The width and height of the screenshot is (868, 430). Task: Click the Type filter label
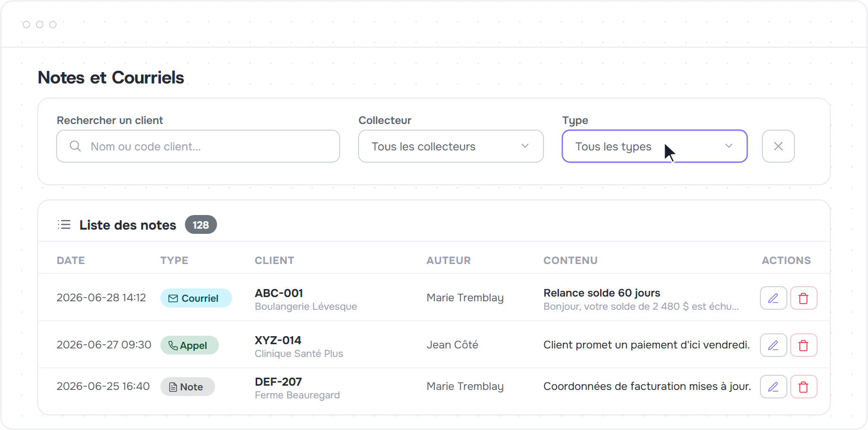(x=575, y=120)
